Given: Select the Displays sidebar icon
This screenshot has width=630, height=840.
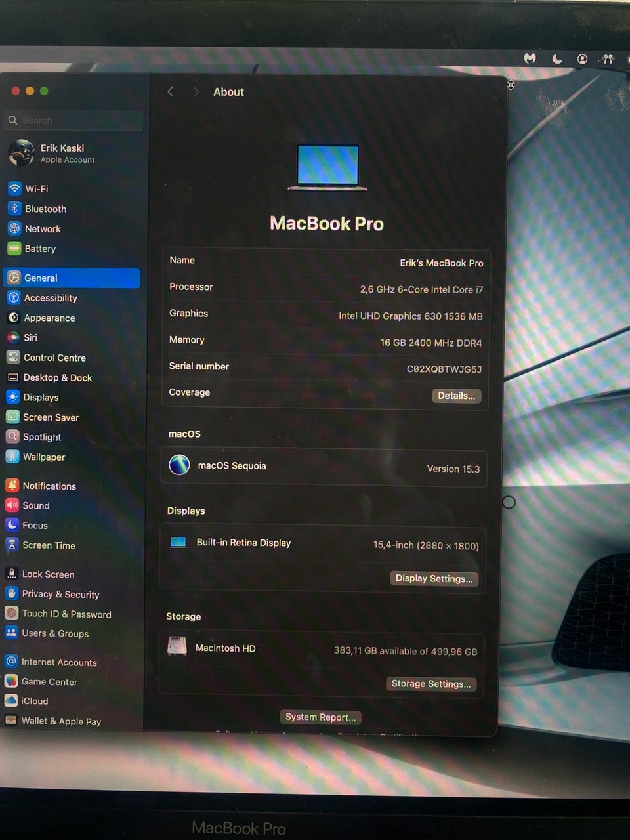Looking at the screenshot, I should coord(13,397).
